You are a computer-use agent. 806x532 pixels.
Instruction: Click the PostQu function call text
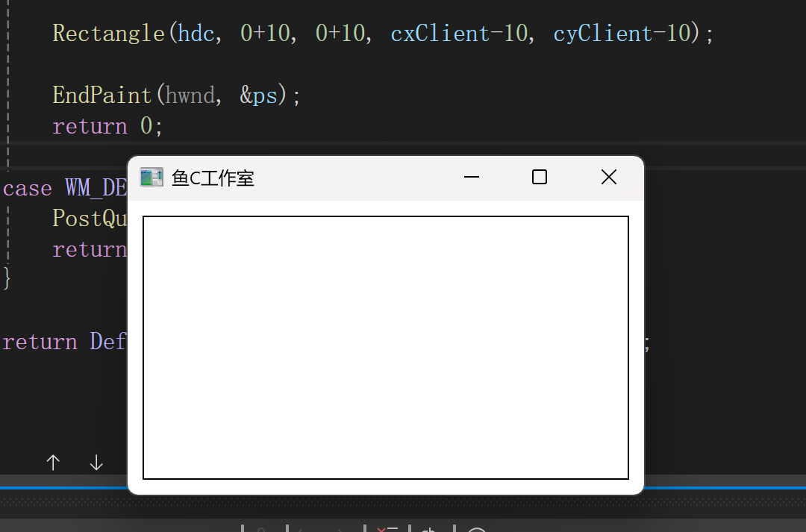(x=90, y=219)
